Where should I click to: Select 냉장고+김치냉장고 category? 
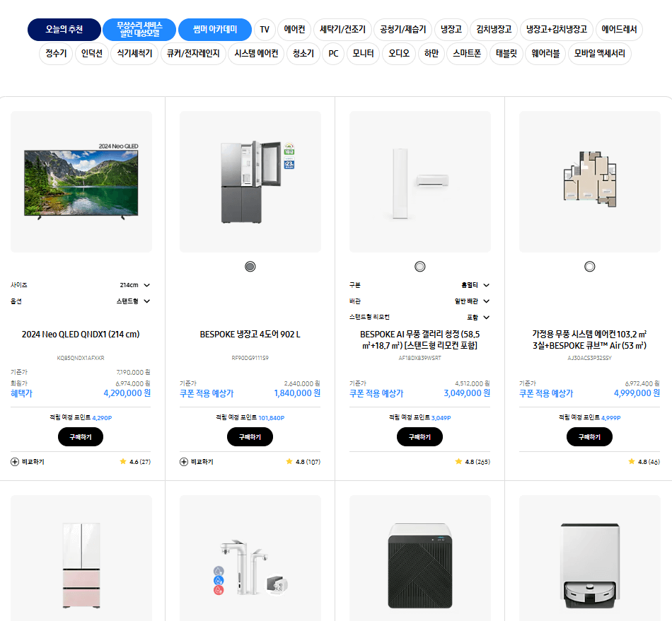[556, 30]
